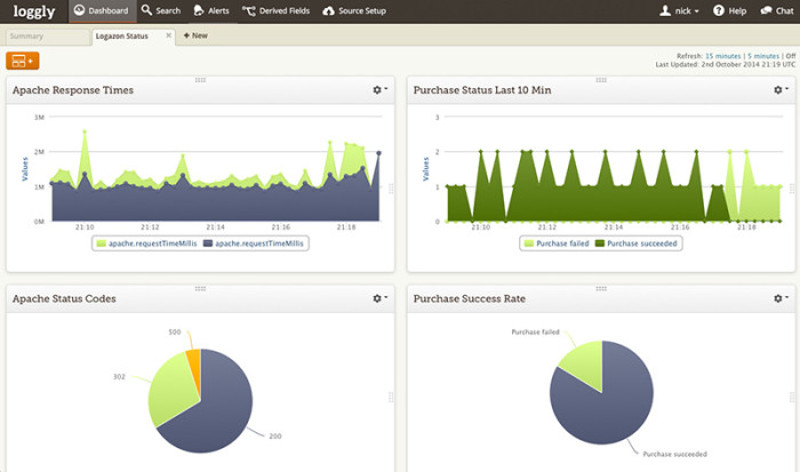Click the Search magnifier icon
This screenshot has height=472, width=800.
coord(146,10)
